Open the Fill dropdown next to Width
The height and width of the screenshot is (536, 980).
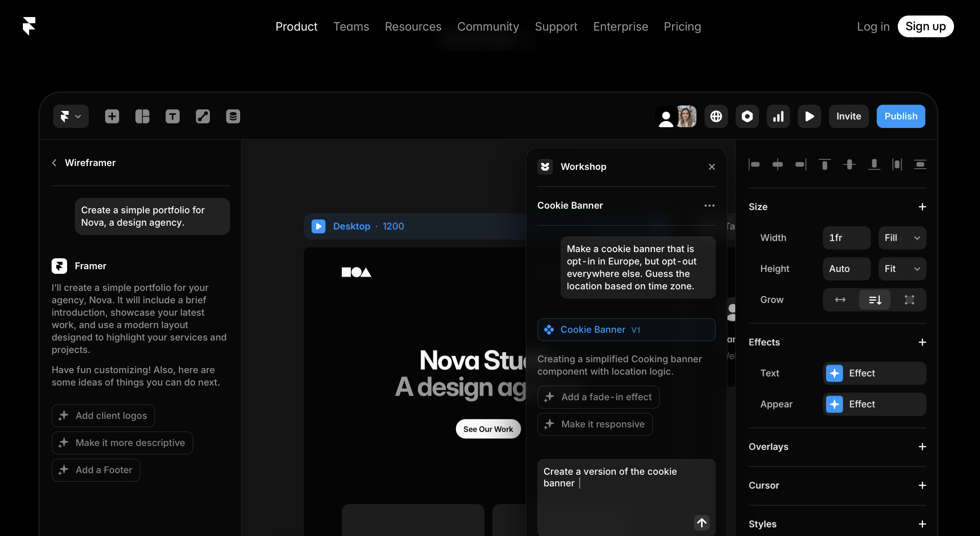(902, 238)
